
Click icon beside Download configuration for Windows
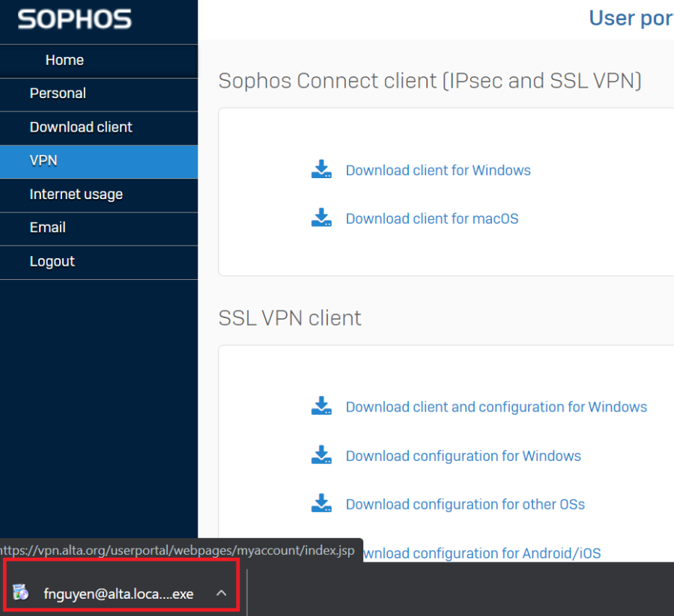(x=321, y=454)
